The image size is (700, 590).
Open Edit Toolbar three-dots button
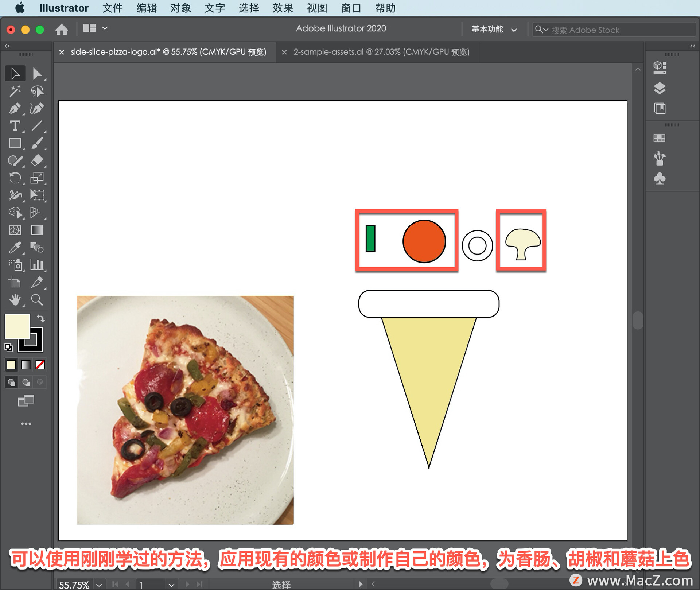click(26, 424)
